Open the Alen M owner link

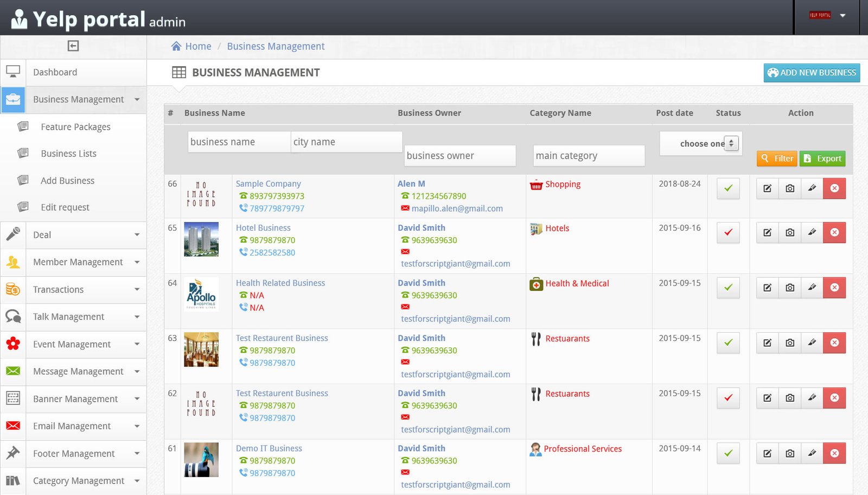coord(411,183)
